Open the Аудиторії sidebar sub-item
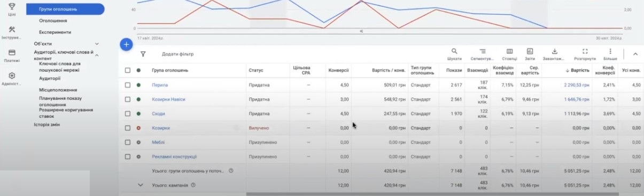 click(x=50, y=78)
